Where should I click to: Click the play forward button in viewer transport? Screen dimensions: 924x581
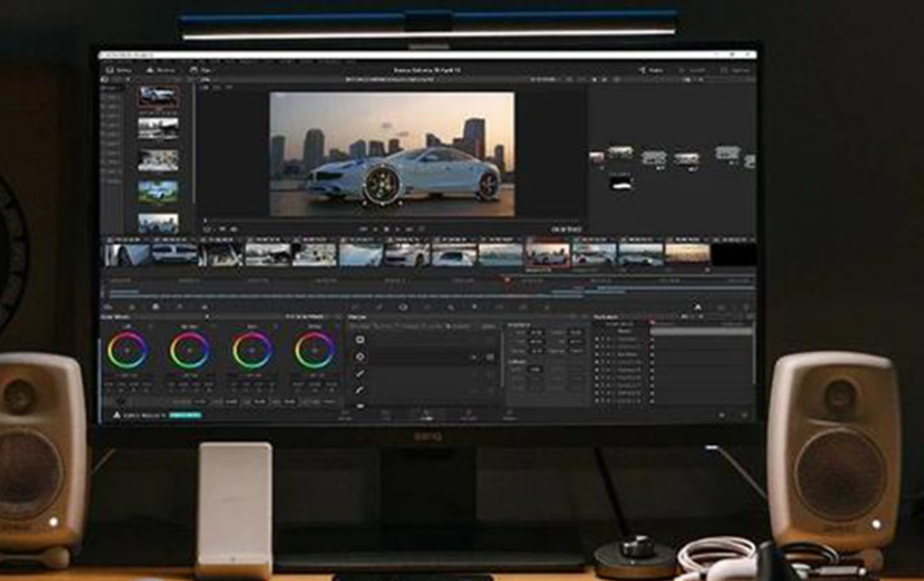tap(398, 229)
